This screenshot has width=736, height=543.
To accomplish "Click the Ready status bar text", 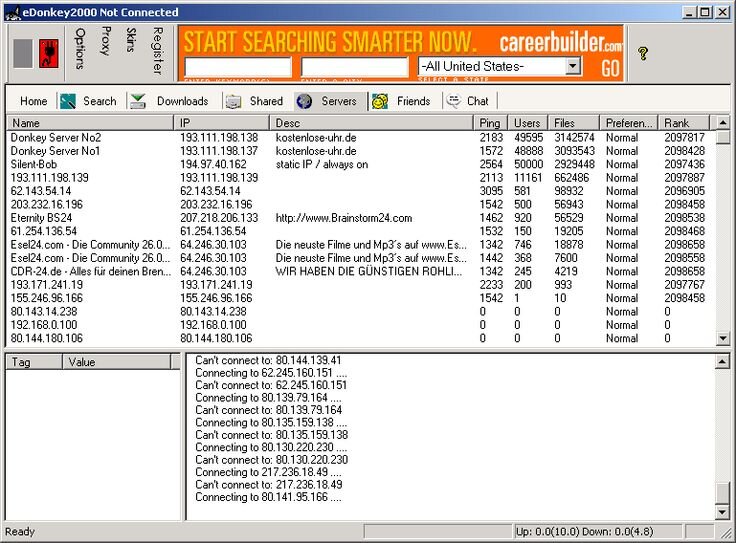I will pyautogui.click(x=20, y=532).
